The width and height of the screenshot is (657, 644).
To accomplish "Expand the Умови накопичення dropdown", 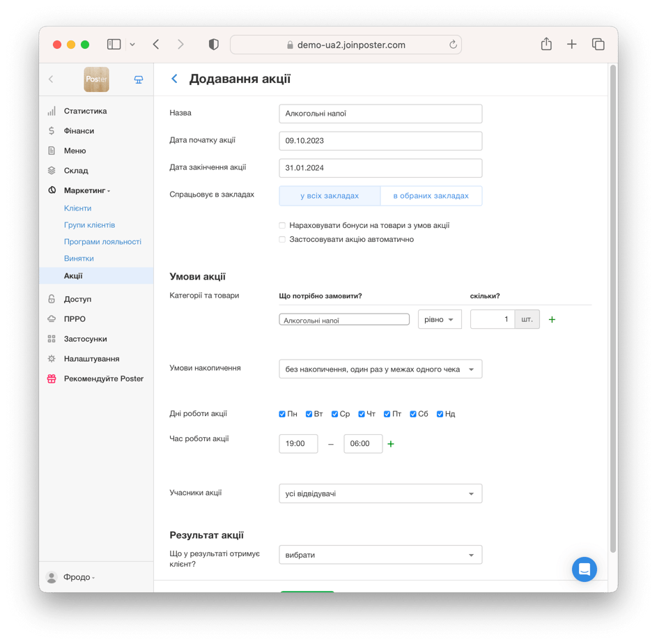I will 380,369.
